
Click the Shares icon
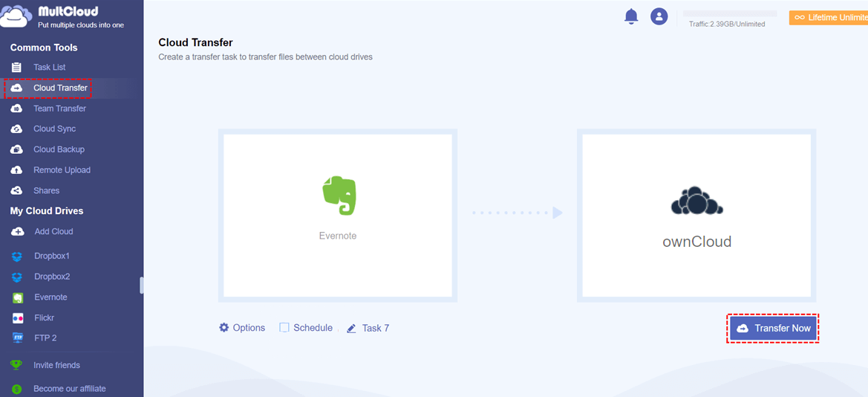(16, 191)
